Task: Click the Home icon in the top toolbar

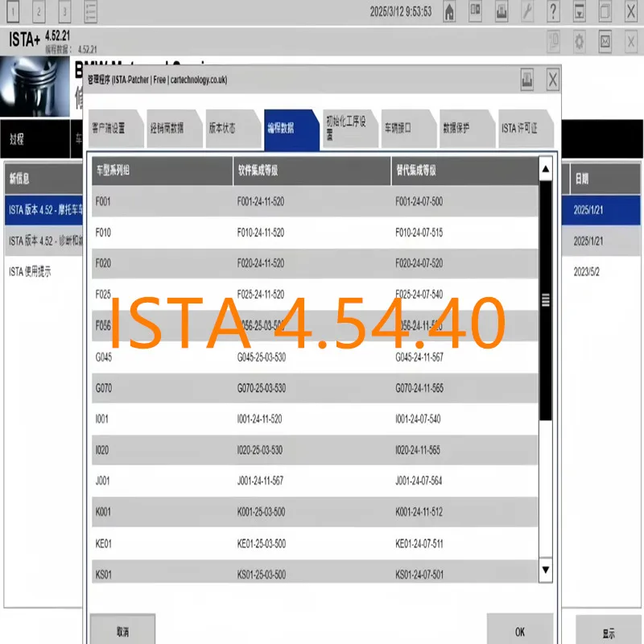Action: (x=449, y=12)
